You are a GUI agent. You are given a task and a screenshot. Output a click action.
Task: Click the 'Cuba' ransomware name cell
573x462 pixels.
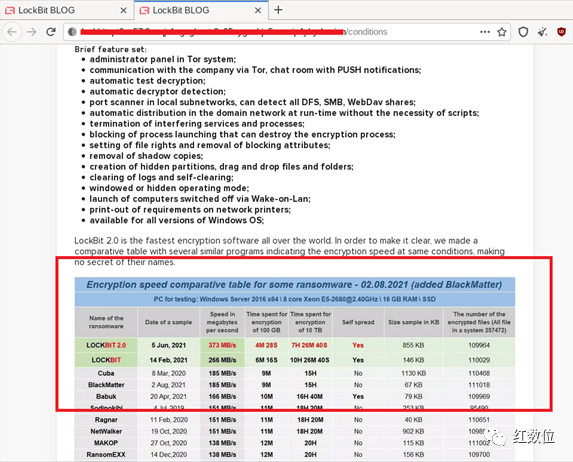coord(106,373)
